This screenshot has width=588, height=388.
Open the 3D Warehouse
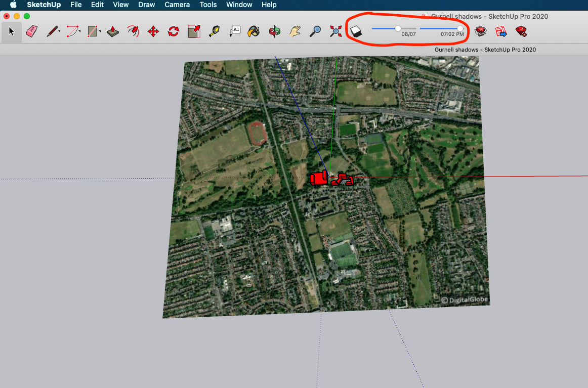480,31
